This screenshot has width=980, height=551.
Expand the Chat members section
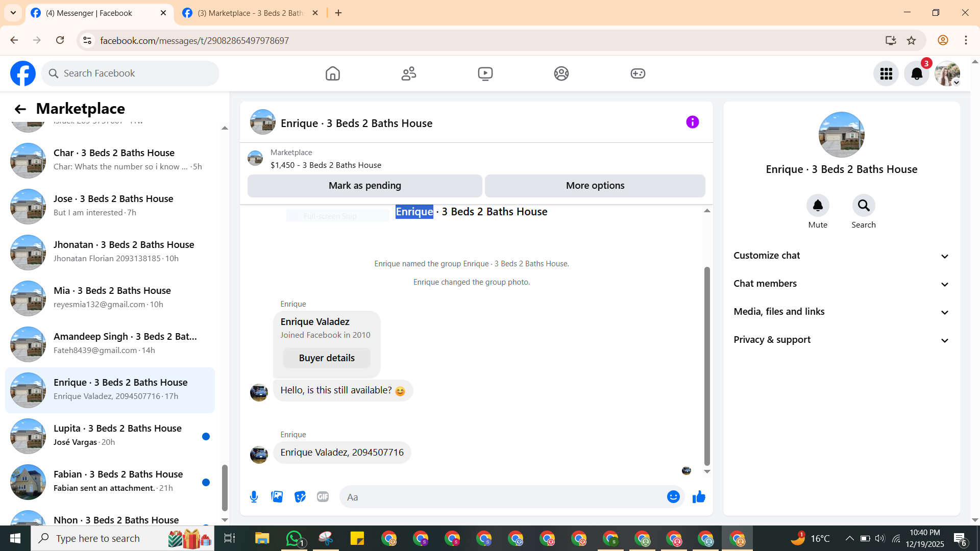click(x=841, y=284)
